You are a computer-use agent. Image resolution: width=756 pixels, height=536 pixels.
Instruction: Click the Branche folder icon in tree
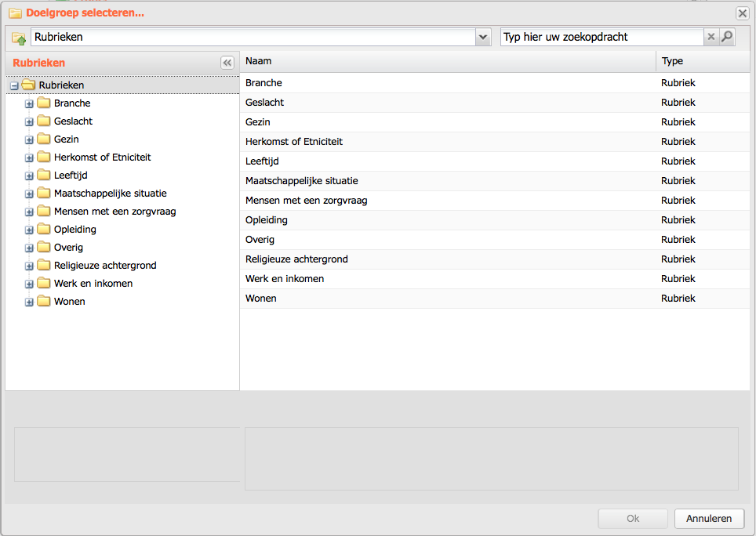point(44,103)
